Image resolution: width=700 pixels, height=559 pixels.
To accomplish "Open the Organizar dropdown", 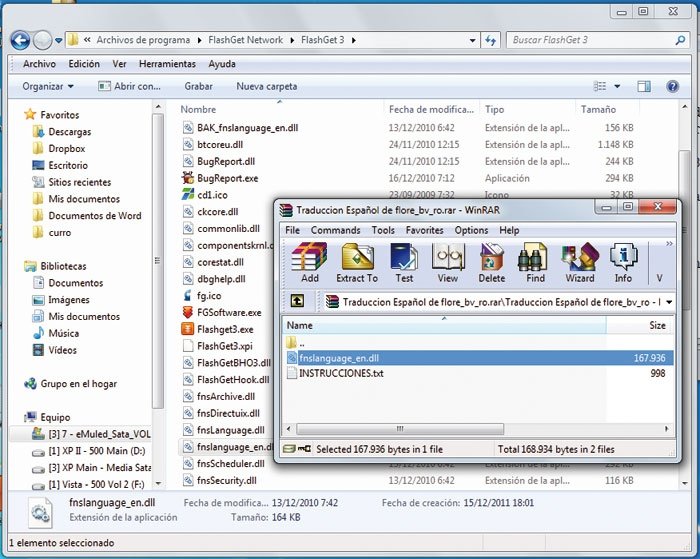I will [x=48, y=86].
